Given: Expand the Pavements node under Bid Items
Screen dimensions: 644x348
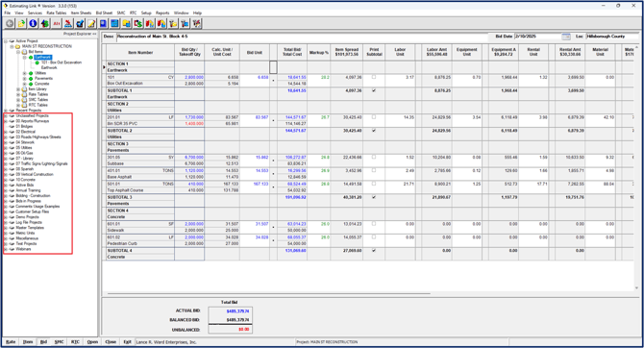Looking at the screenshot, I should pyautogui.click(x=25, y=79).
